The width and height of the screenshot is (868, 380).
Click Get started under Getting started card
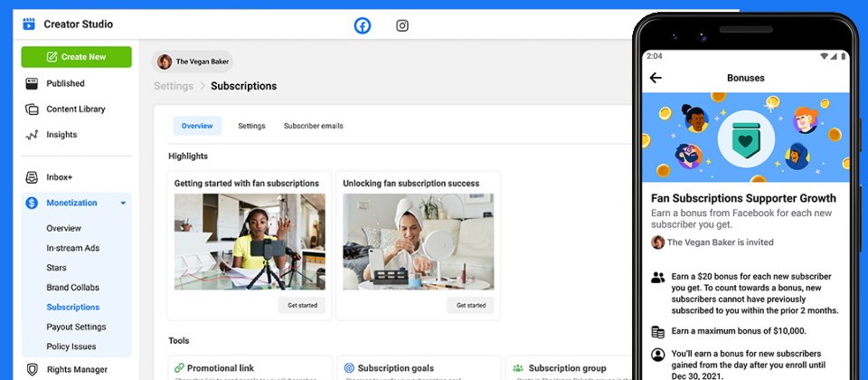(x=302, y=305)
